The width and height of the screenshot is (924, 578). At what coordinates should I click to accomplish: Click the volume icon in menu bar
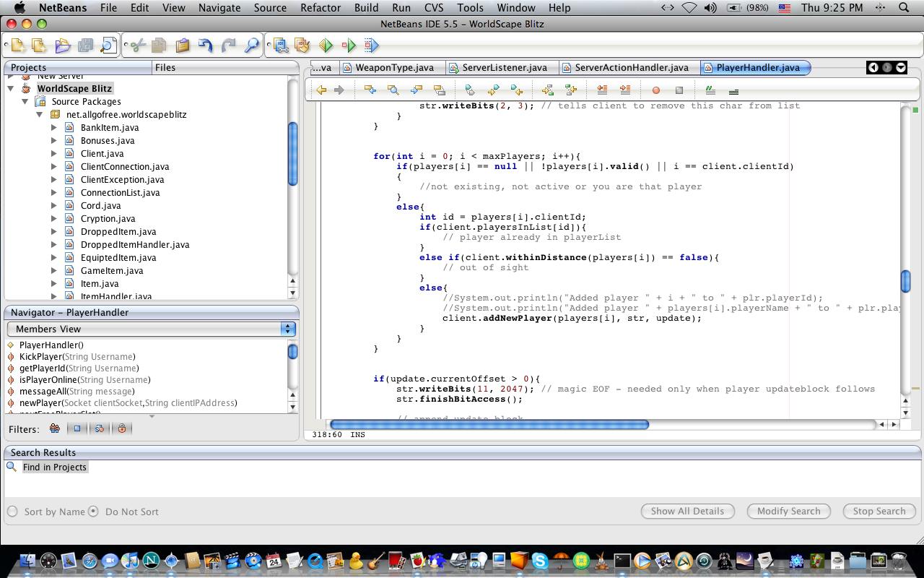(710, 8)
